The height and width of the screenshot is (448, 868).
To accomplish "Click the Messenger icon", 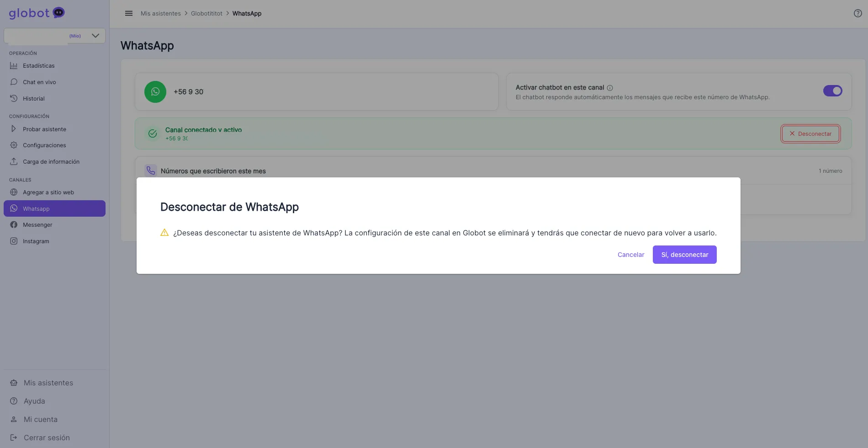I will pos(14,224).
